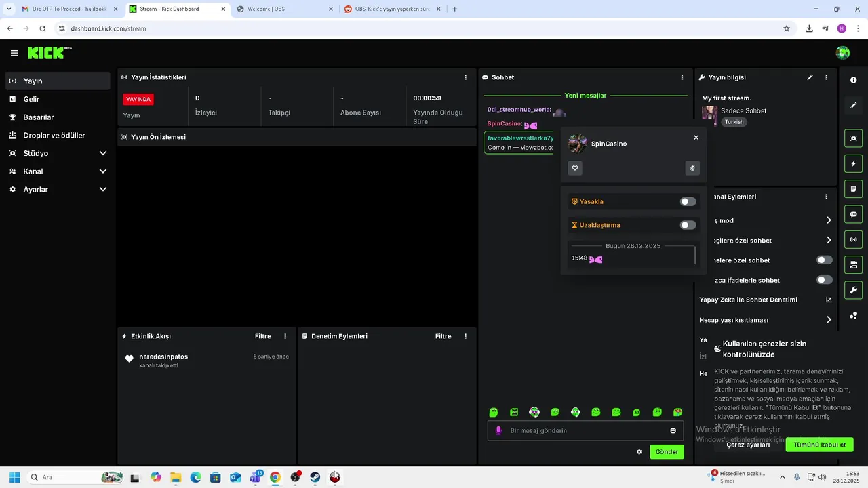Toggle chat bubble widget in right sidebar
This screenshot has width=868, height=488.
pos(854,214)
